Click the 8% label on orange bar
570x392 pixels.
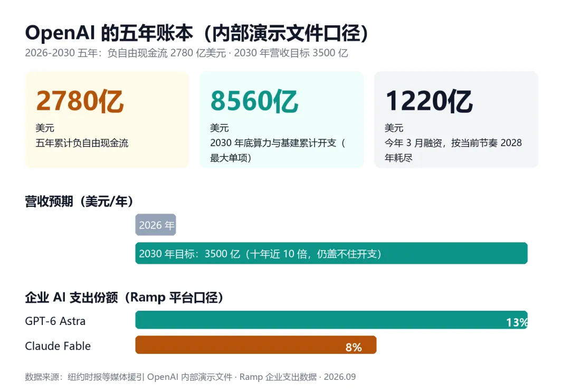tap(354, 347)
